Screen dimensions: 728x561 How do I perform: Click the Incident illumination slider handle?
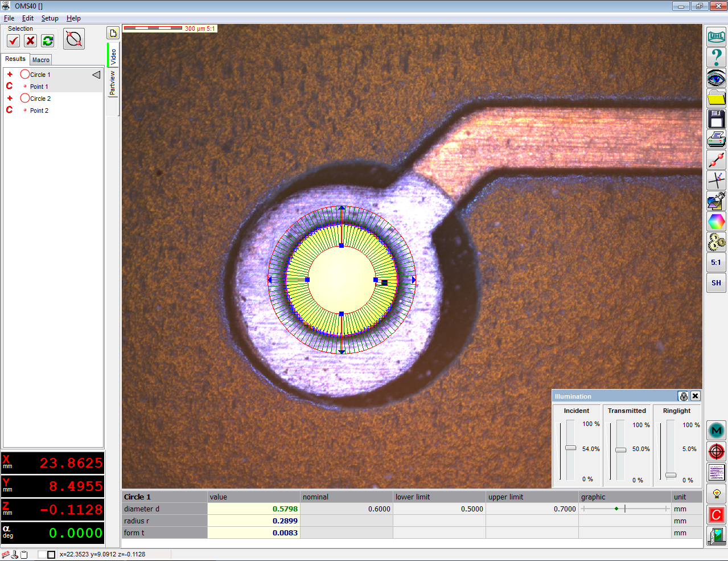click(570, 448)
